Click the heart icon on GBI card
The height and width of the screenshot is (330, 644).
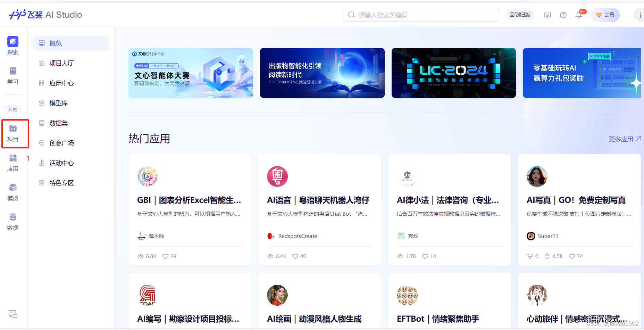166,256
